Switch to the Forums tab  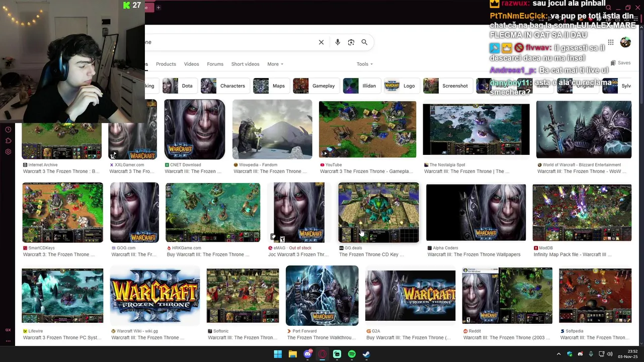pyautogui.click(x=215, y=64)
